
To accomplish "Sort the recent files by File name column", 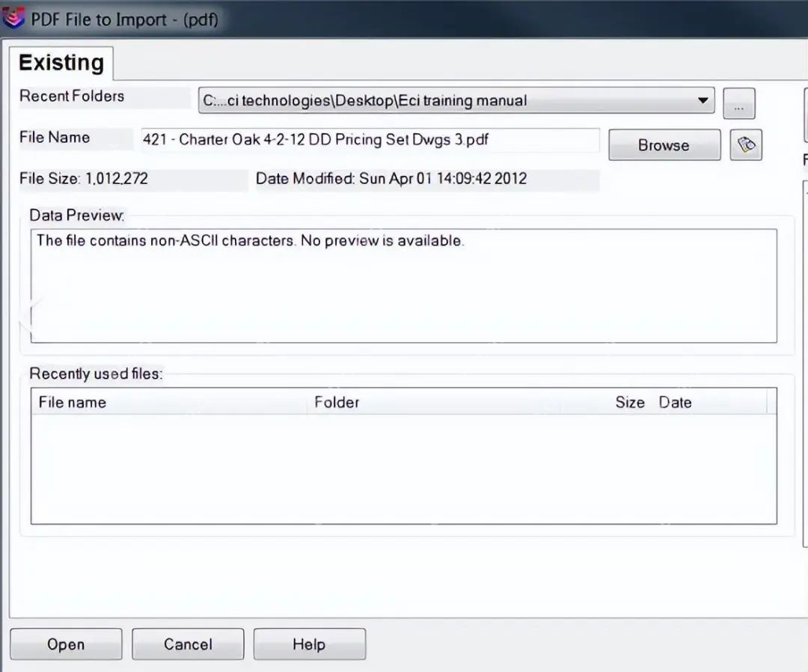I will coord(171,402).
